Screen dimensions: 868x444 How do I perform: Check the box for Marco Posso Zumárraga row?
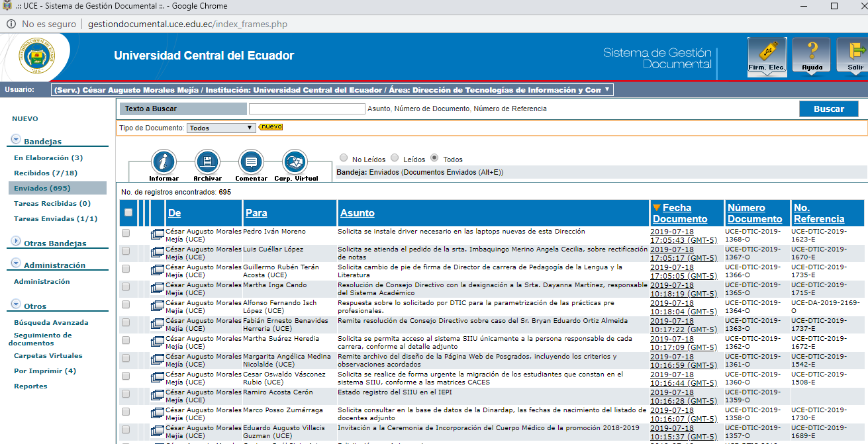point(126,412)
